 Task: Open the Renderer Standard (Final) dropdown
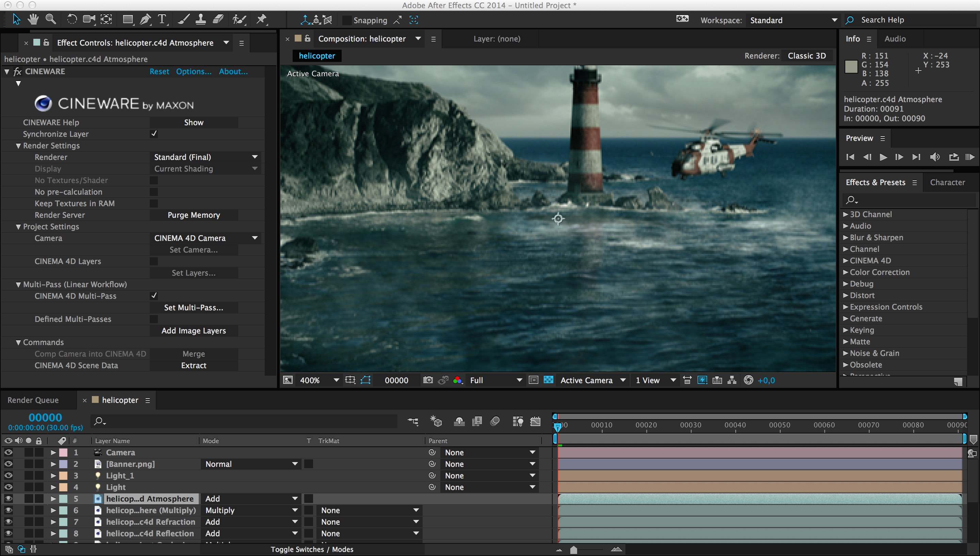(x=206, y=157)
